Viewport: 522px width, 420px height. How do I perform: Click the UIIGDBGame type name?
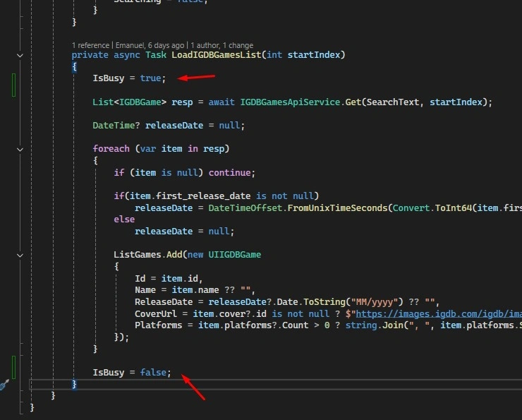tap(235, 254)
